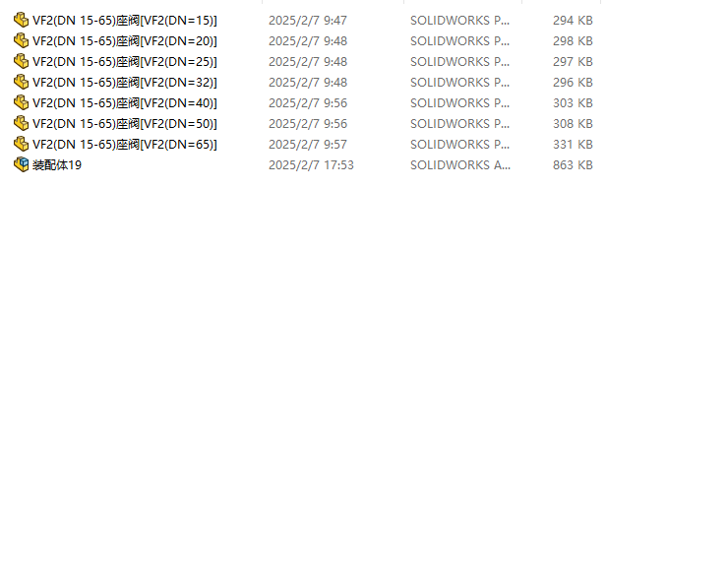Click SOLIDWORKS A... type of 装配体19
Viewport: 728px width, 565px height.
click(460, 165)
